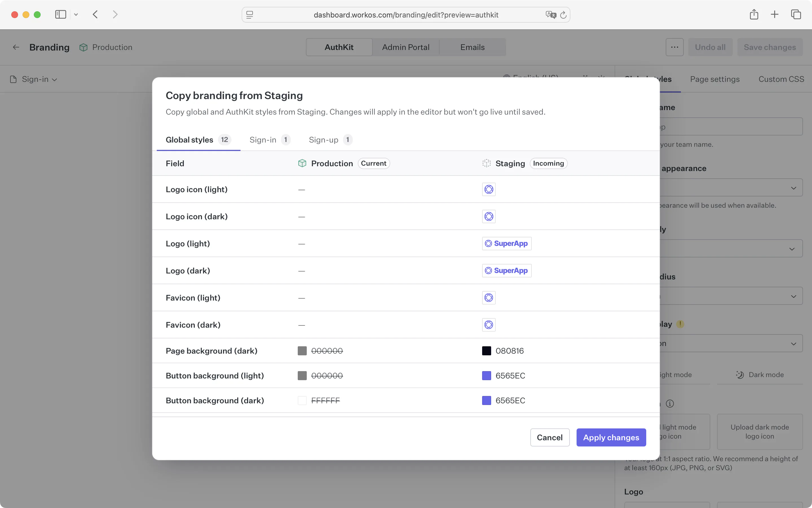Reload the page with the refresh icon
The image size is (812, 508).
pos(564,15)
